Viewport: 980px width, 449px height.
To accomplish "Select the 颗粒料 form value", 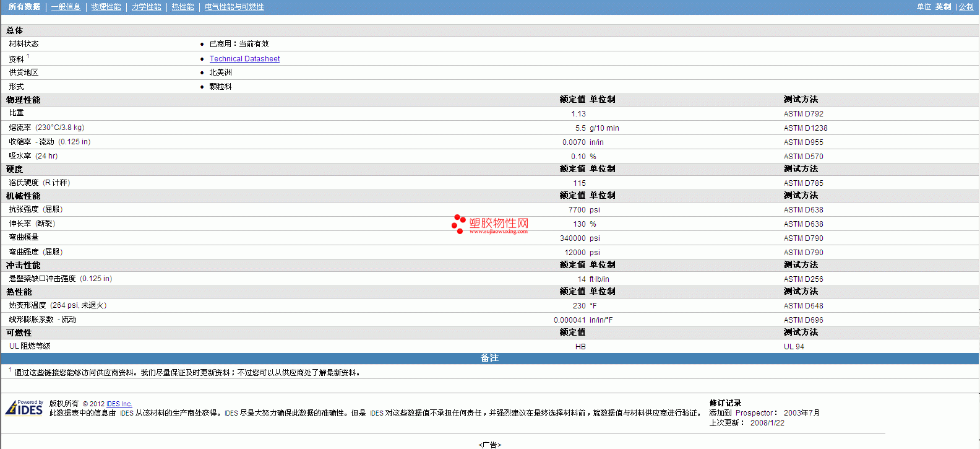I will pyautogui.click(x=220, y=87).
